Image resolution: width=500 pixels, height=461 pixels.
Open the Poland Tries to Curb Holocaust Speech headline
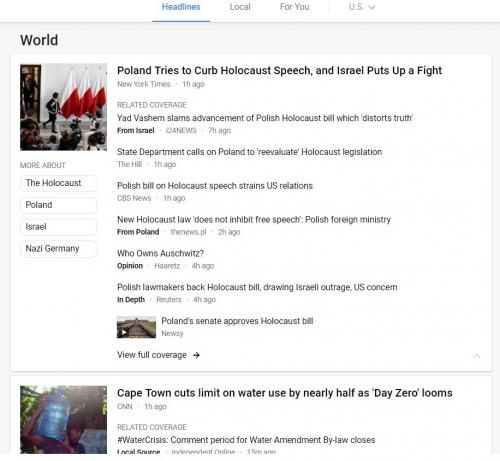pos(279,70)
